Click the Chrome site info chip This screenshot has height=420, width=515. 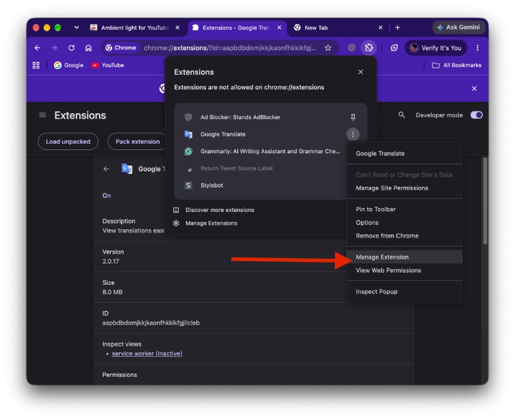[x=120, y=48]
